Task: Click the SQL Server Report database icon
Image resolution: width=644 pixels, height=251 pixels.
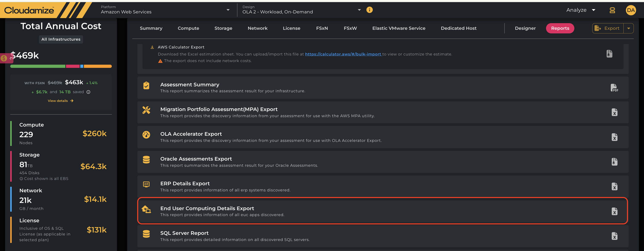Action: point(146,234)
